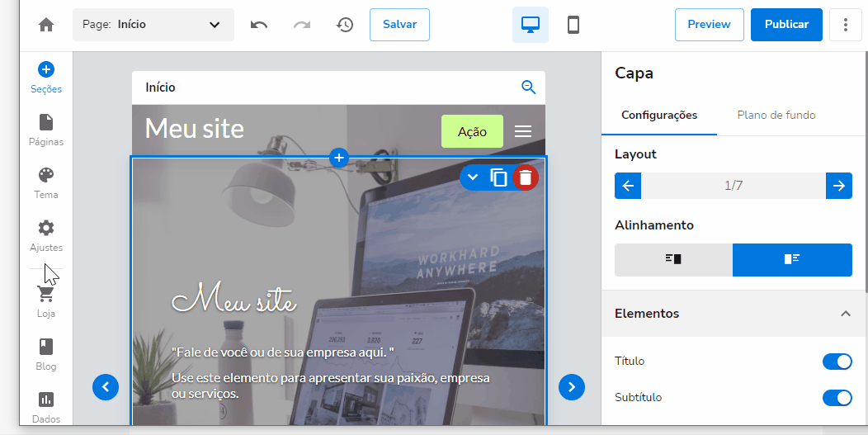Open the three-dot more options menu
Screen dimensions: 868x435
coord(845,25)
